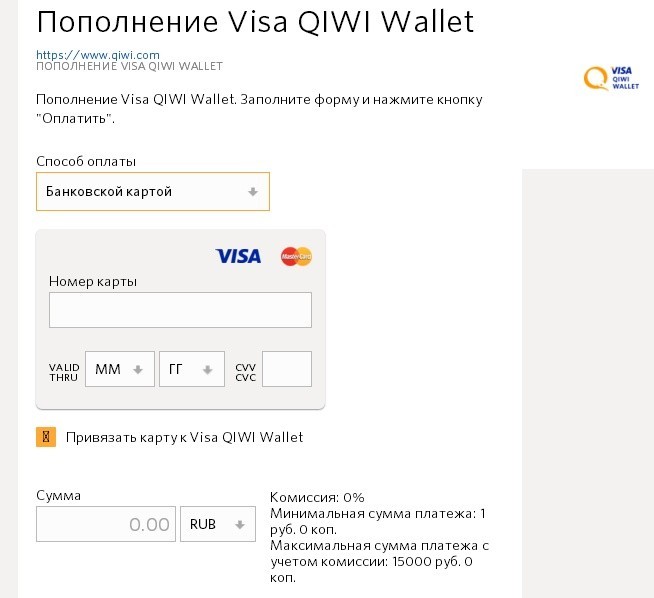Click the 'ПОПОЛНЕНИЕ VISA QIWI WALLET' subtitle text

tap(129, 66)
